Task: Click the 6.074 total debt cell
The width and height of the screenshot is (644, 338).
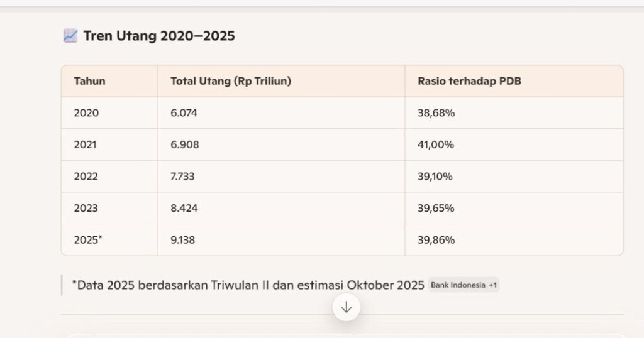Action: [184, 113]
